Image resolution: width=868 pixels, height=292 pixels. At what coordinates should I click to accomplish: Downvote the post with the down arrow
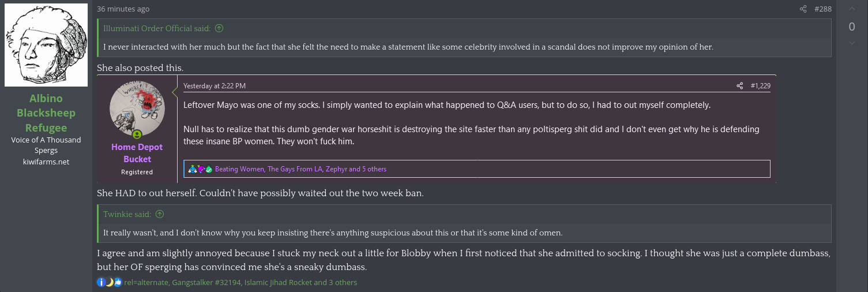(x=852, y=43)
